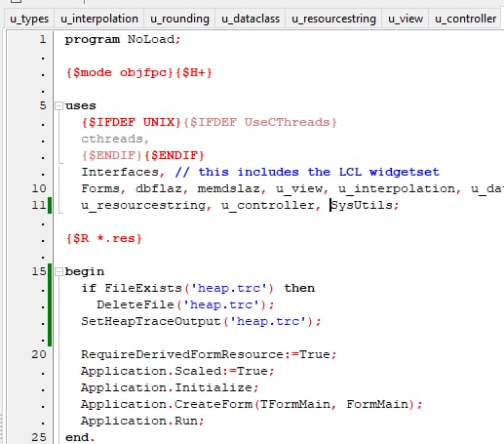Screen dimensions: 504x444
Task: Click 'NoLoad' program name
Action: (151, 40)
